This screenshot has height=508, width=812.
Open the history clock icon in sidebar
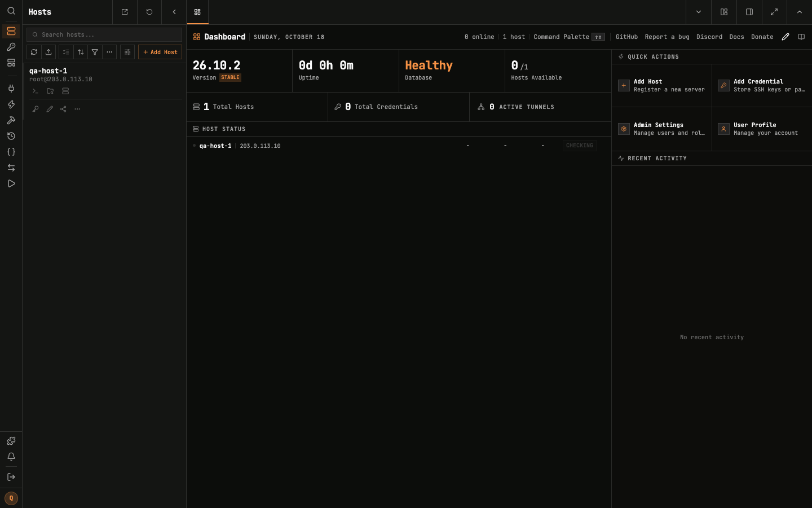tap(11, 136)
